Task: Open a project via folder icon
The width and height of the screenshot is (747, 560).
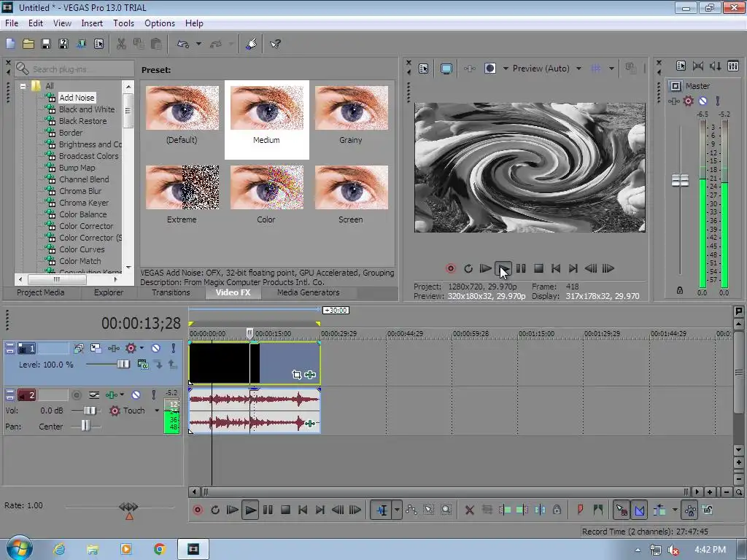Action: click(28, 44)
